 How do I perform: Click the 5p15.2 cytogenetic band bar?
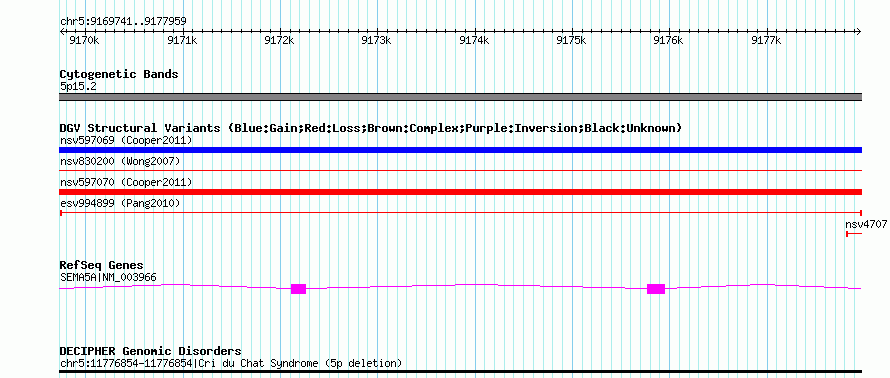pyautogui.click(x=460, y=97)
